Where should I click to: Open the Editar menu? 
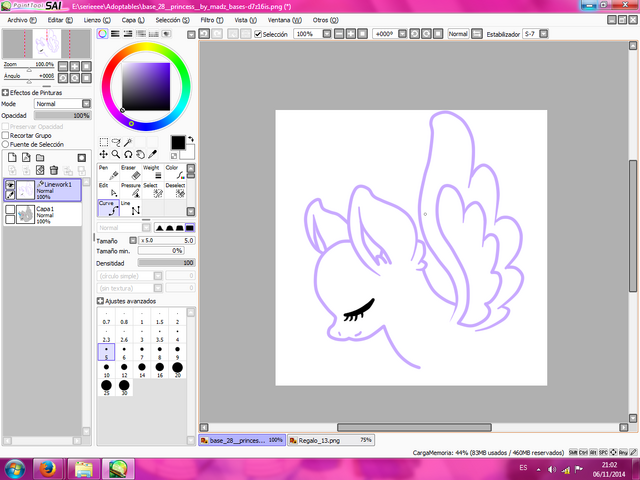(x=60, y=20)
